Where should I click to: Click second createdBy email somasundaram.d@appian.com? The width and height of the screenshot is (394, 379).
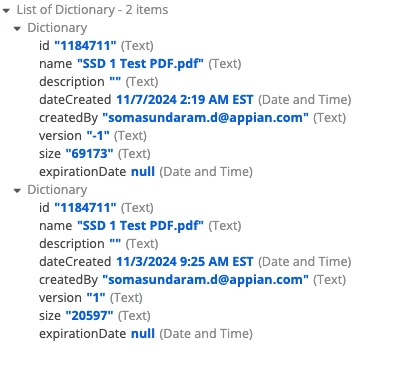point(205,280)
